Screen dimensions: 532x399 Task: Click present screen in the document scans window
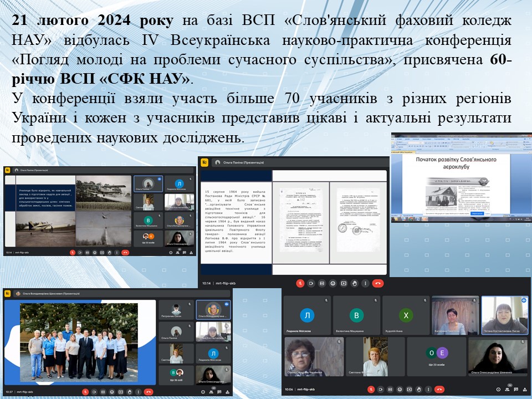click(344, 283)
